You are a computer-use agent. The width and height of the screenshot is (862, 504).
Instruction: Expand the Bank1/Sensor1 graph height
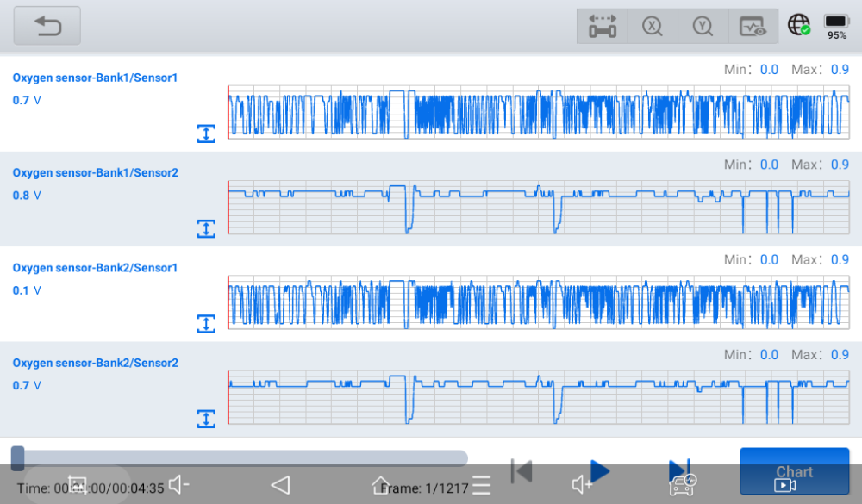206,134
